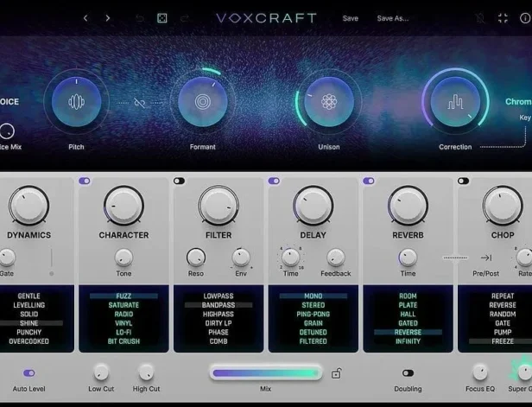Select HALL reverb type
Screen dimensions: 532x407
tap(408, 314)
